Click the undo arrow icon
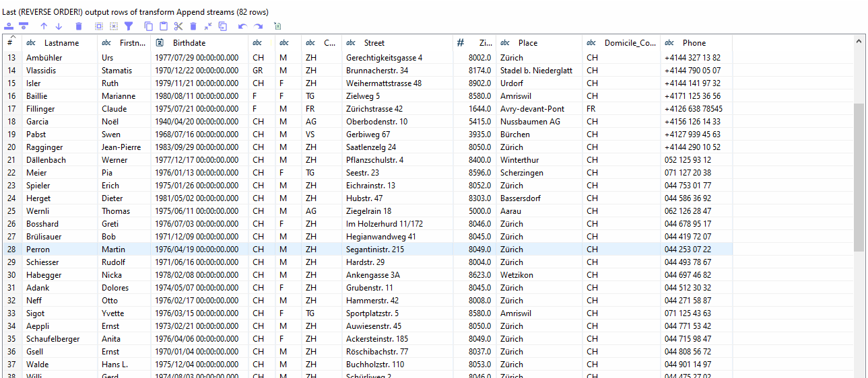The height and width of the screenshot is (378, 868). (x=242, y=26)
